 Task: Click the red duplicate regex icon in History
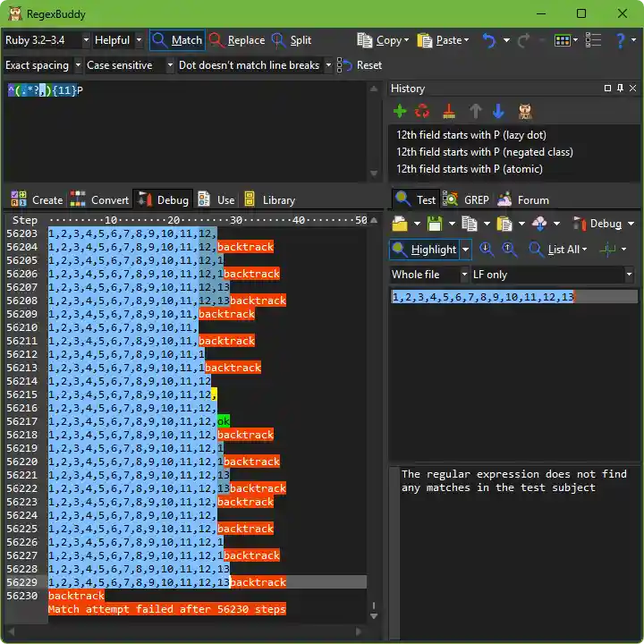(x=422, y=111)
